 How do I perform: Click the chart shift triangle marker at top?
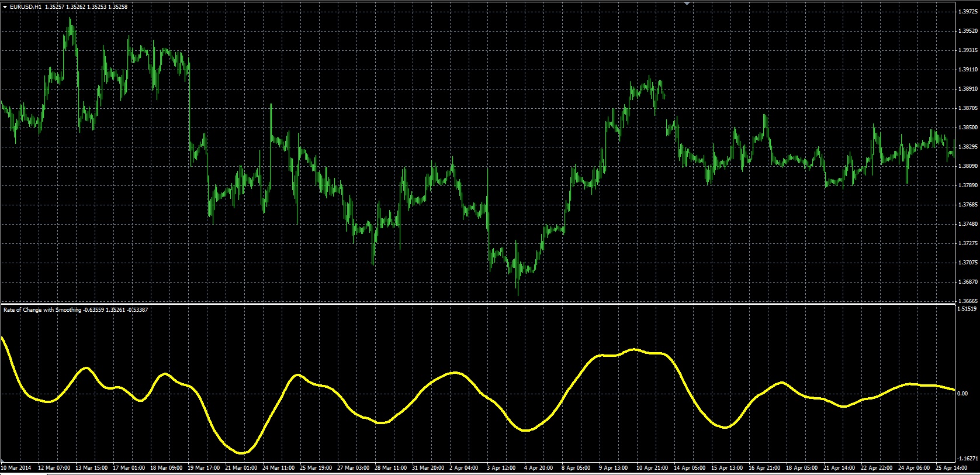click(x=687, y=3)
